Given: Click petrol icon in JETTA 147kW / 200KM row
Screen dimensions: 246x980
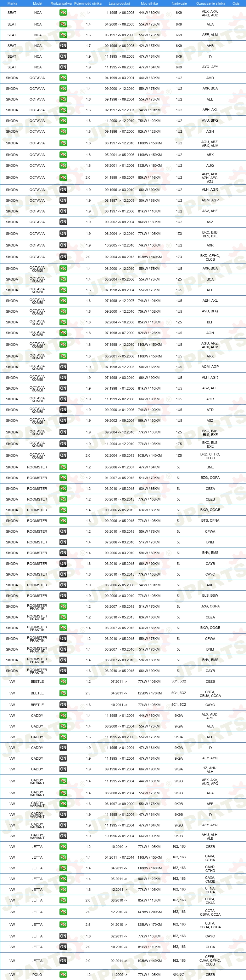Looking at the screenshot, I should 63,912.
